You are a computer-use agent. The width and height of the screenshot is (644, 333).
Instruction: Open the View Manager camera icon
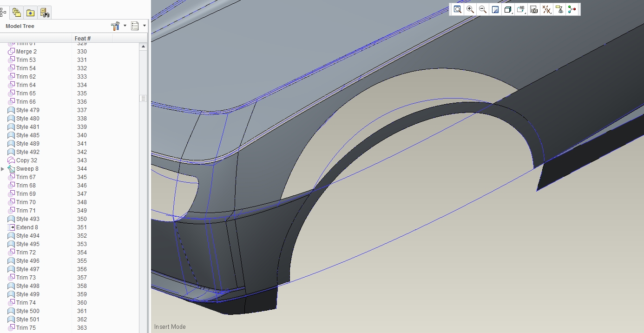(534, 9)
